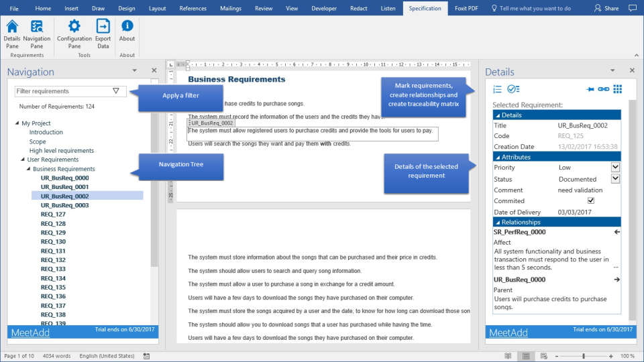Image resolution: width=644 pixels, height=362 pixels.
Task: Click the pin icon in Details toolbar
Action: pos(590,89)
